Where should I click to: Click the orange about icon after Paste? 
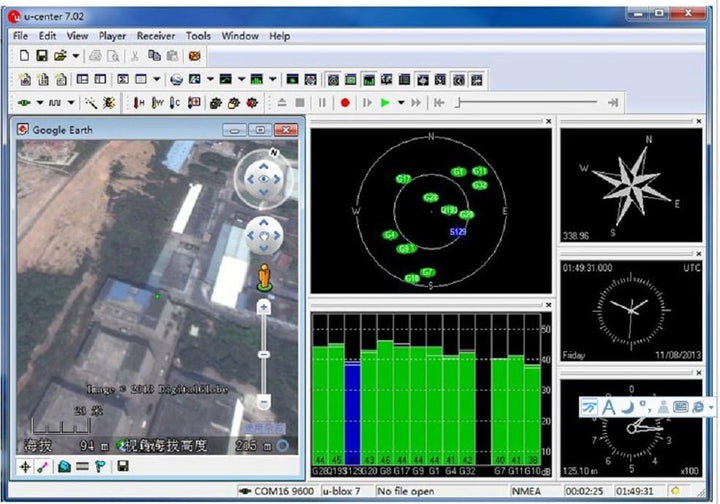195,56
